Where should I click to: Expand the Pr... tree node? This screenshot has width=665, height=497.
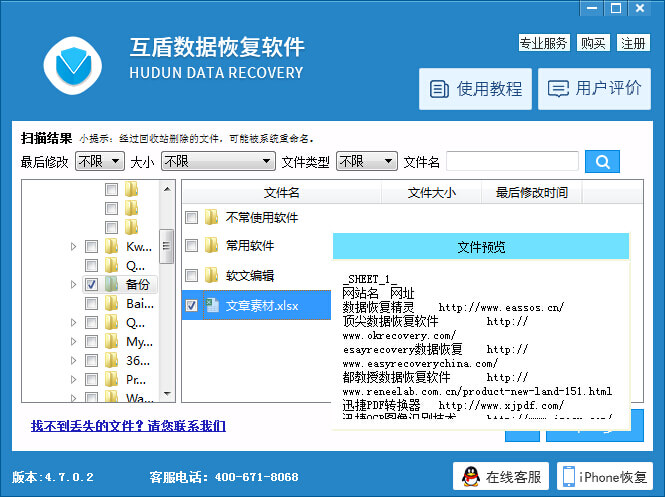(73, 380)
